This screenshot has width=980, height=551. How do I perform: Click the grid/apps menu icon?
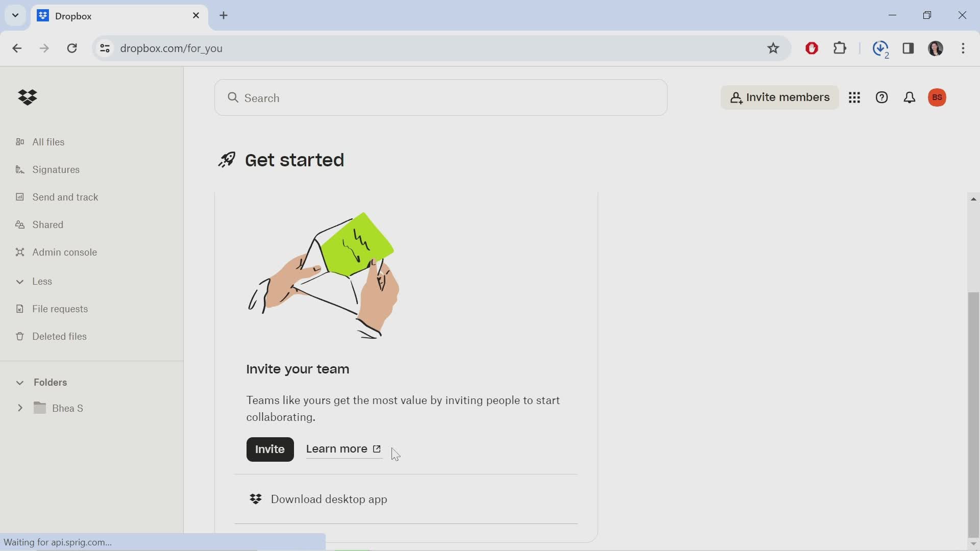click(x=855, y=97)
